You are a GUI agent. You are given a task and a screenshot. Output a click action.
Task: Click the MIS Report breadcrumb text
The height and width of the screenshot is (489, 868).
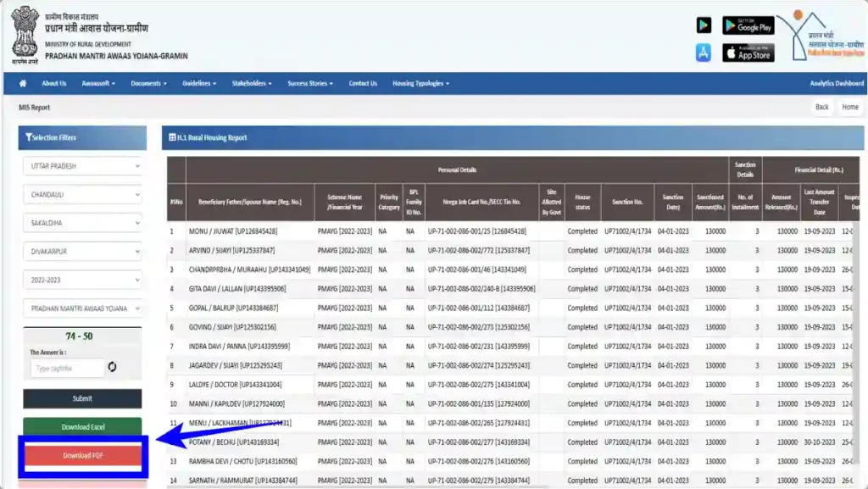pos(34,108)
